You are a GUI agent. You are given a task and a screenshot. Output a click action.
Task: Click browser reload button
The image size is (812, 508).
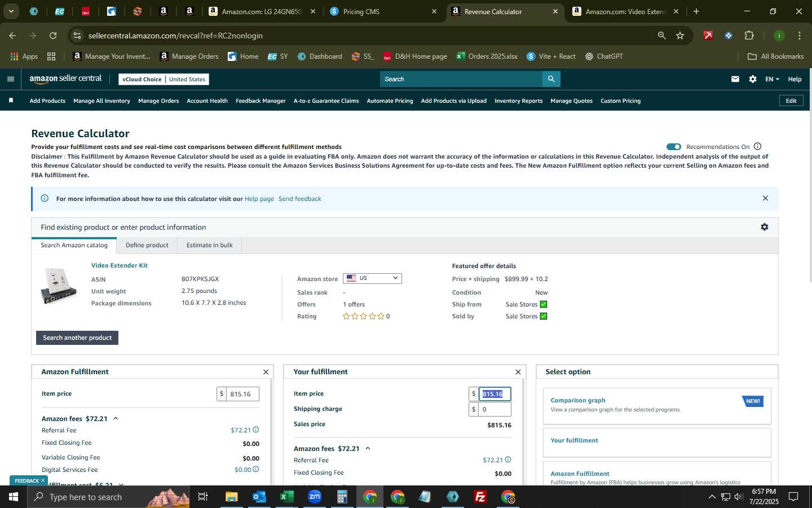53,36
